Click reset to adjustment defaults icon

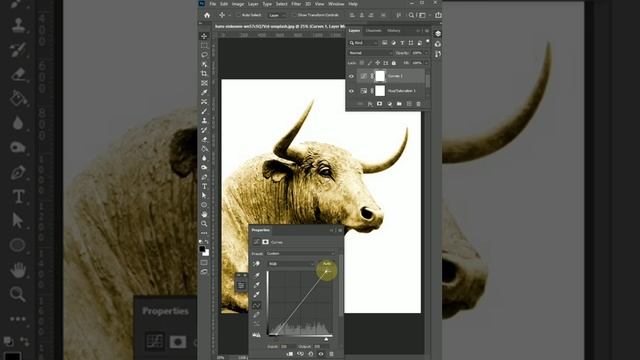(311, 354)
